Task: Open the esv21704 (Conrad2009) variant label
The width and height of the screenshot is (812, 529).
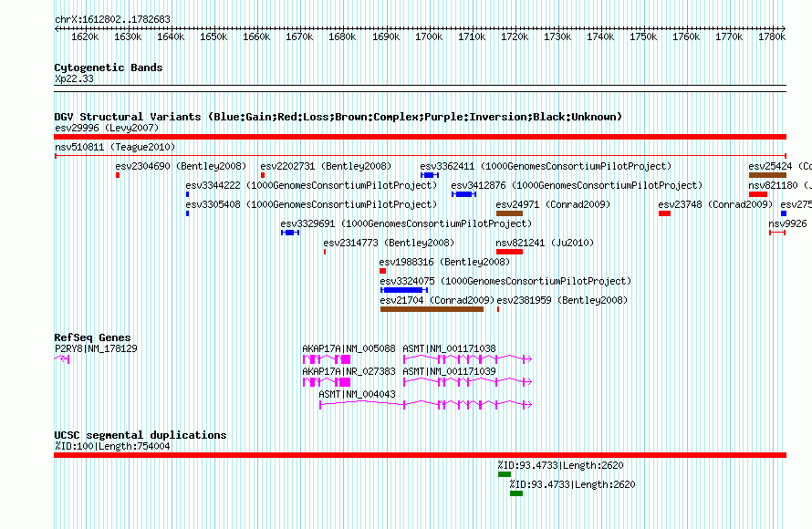Action: 437,300
